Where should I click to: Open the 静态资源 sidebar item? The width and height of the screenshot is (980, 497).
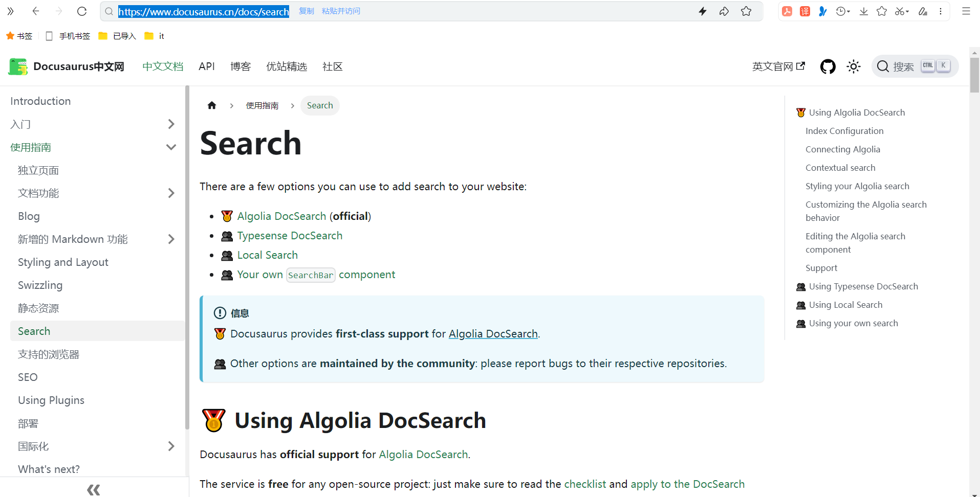(x=38, y=308)
